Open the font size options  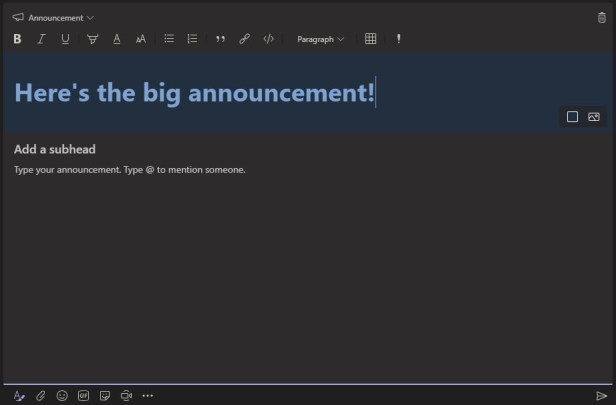[141, 39]
